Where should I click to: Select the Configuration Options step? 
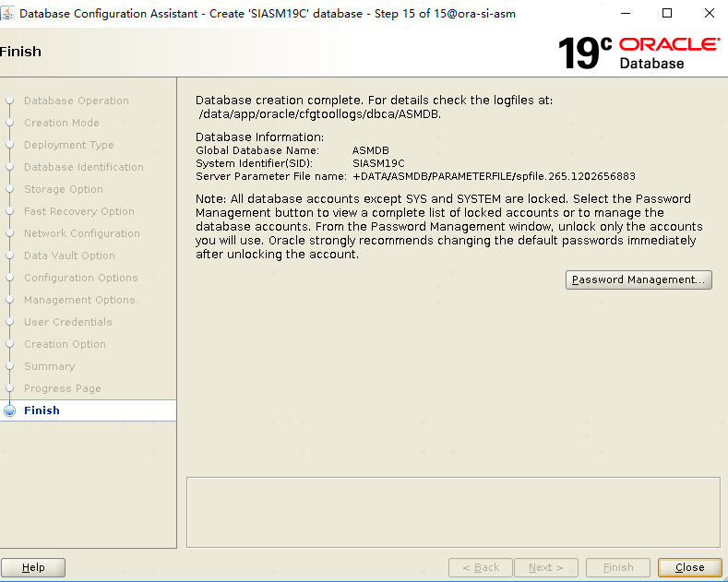coord(81,278)
